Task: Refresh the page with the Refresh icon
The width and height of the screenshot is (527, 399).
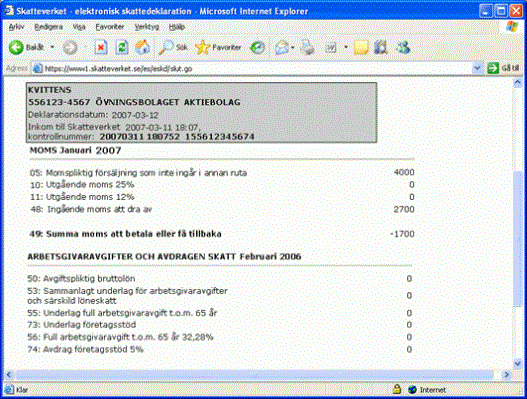Action: (x=122, y=47)
